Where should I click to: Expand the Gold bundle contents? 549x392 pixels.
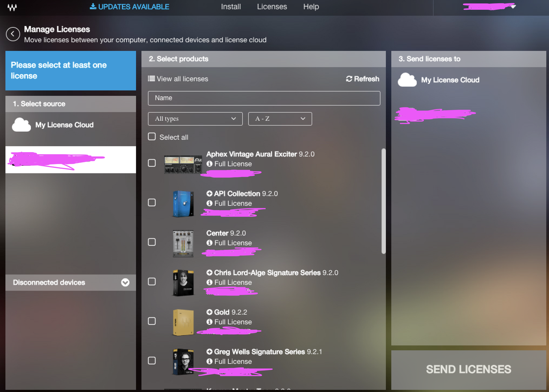[x=209, y=312]
